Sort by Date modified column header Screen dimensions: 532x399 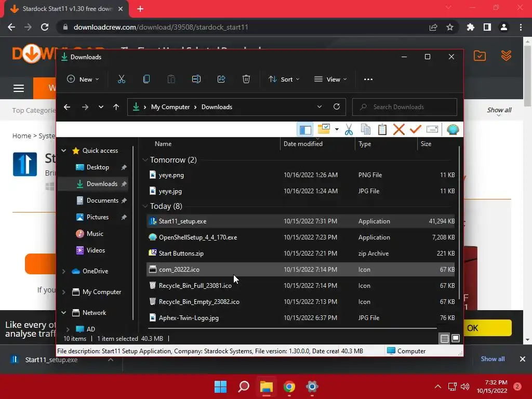[303, 144]
